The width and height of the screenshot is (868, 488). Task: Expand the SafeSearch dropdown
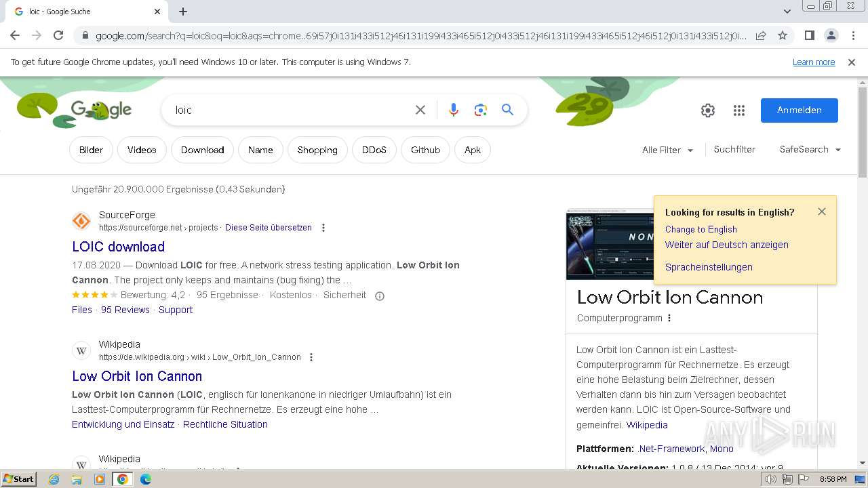pyautogui.click(x=810, y=149)
